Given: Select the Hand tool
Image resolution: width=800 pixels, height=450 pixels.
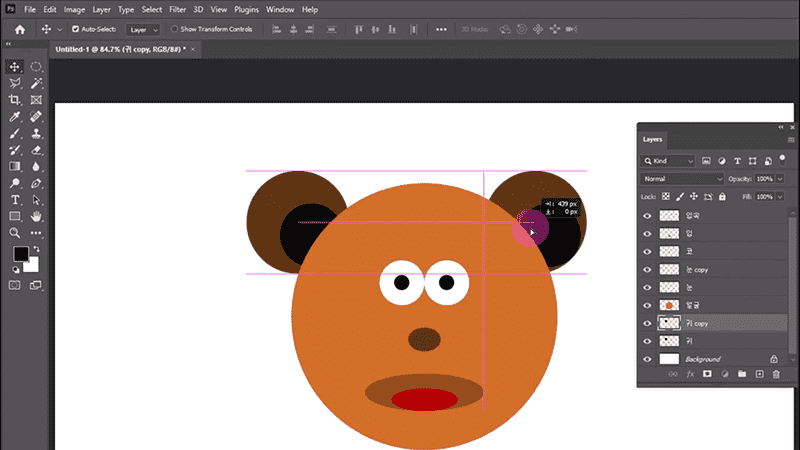Looking at the screenshot, I should [36, 216].
